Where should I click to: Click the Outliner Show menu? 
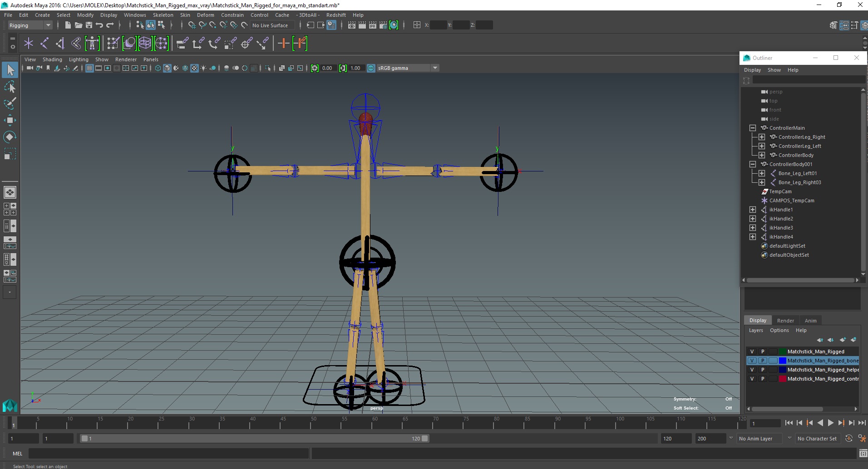tap(774, 70)
